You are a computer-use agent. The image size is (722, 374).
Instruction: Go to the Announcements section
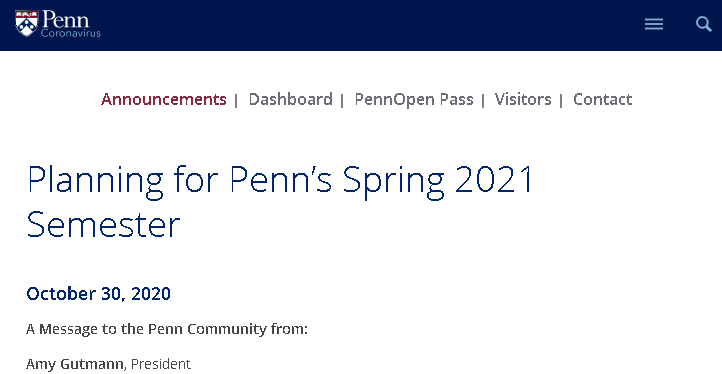point(164,99)
